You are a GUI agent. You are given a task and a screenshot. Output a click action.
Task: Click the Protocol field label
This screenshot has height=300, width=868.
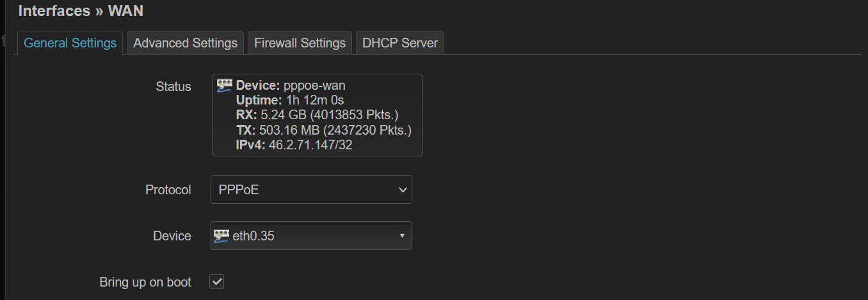pos(168,190)
